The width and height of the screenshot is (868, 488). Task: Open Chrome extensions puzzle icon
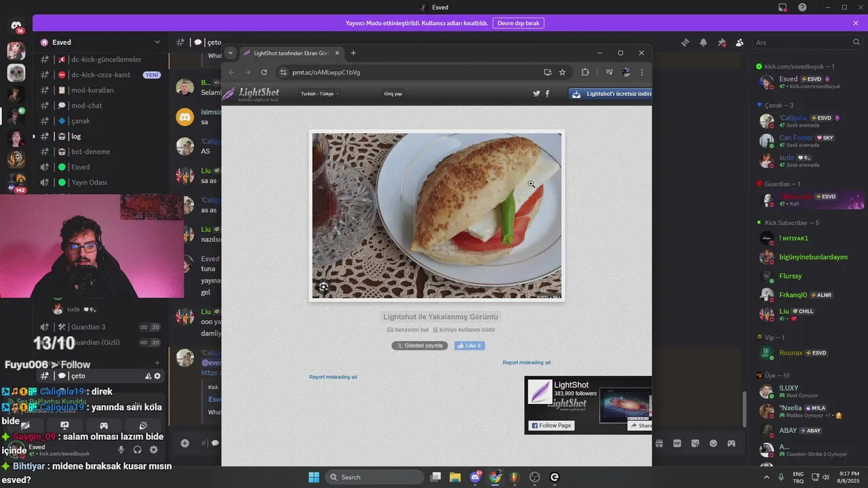click(585, 72)
